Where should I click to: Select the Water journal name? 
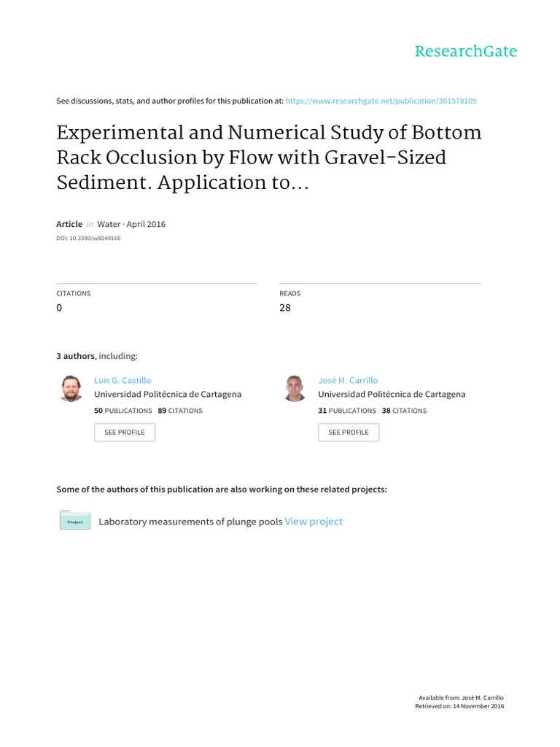109,224
